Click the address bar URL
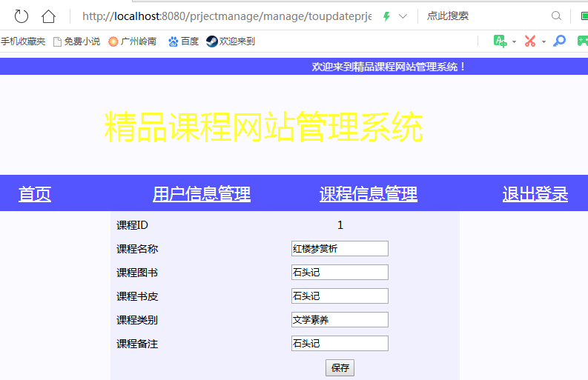The height and width of the screenshot is (380, 588). (x=227, y=16)
